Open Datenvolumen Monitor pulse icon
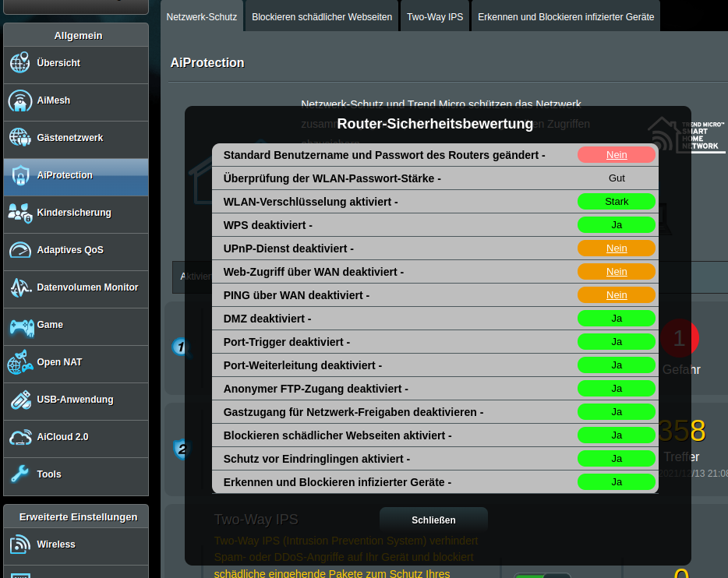Screen dimensions: 728x578 coord(20,287)
